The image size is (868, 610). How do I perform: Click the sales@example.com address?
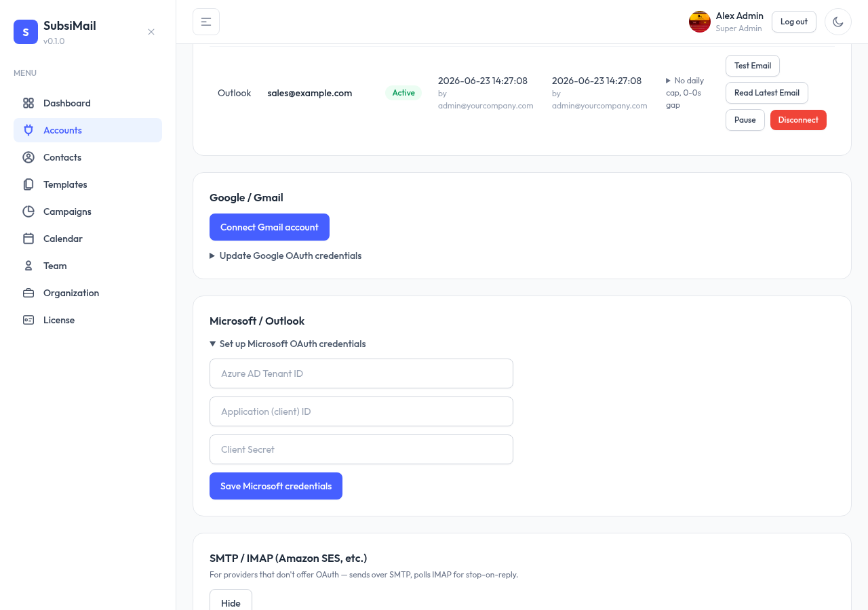coord(310,93)
